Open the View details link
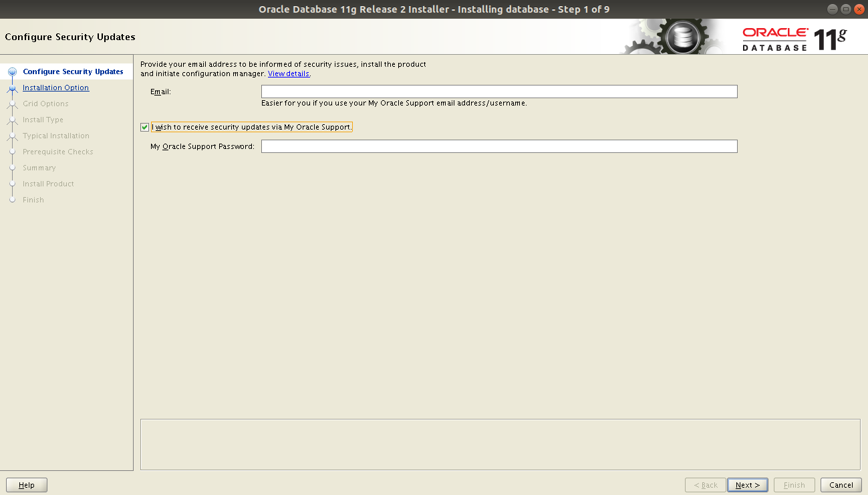Image resolution: width=868 pixels, height=495 pixels. click(288, 73)
